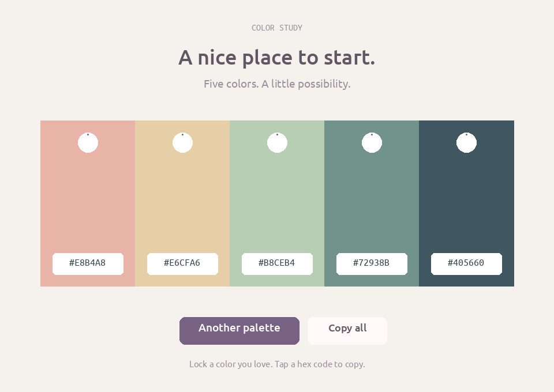Tap the #405660 hex label to copy

click(x=467, y=263)
